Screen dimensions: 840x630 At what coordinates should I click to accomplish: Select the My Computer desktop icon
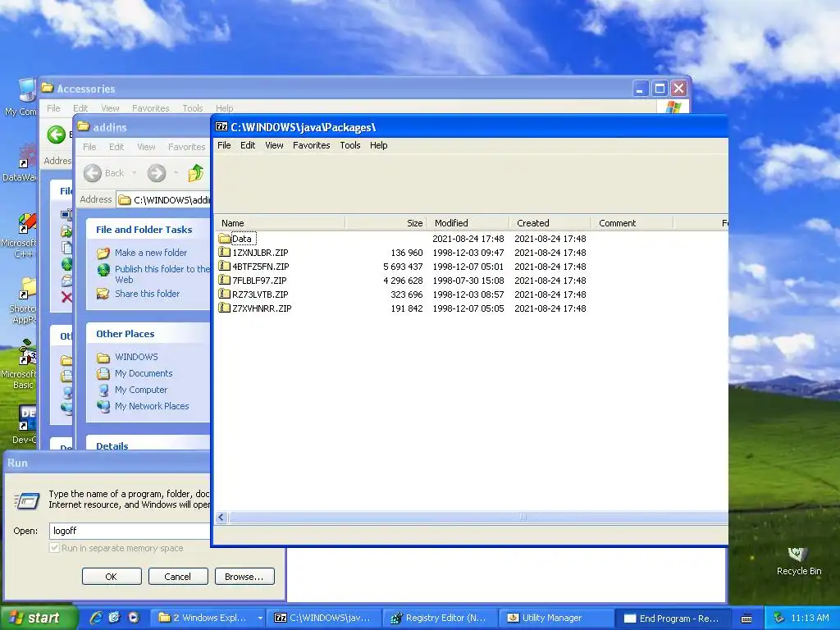pos(22,98)
